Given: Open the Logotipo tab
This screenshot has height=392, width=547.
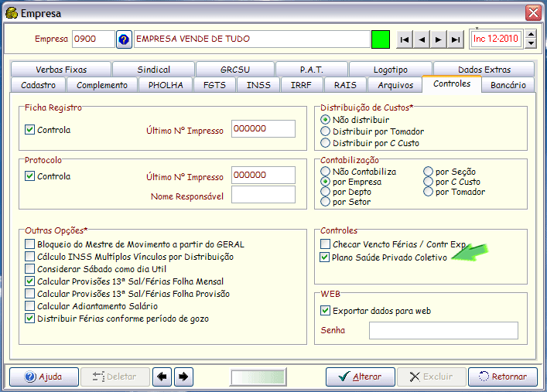Looking at the screenshot, I should tap(391, 70).
